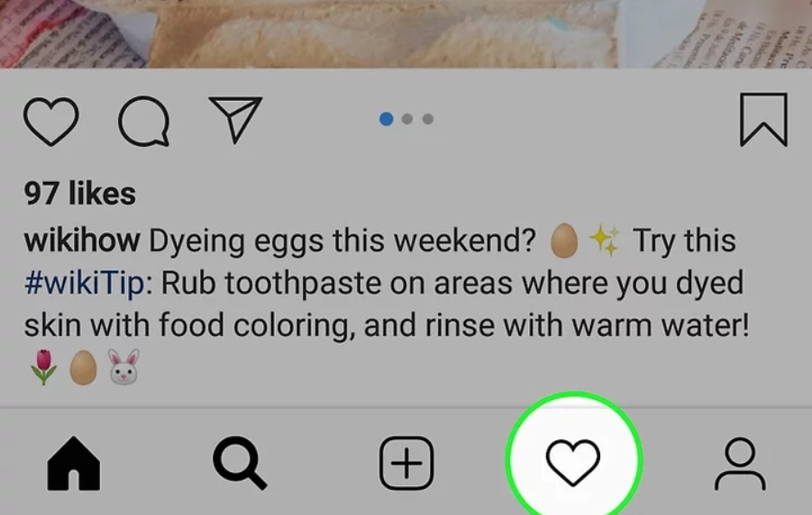Viewport: 812px width, 515px height.
Task: Jump to the second carousel dot
Action: coord(407,119)
